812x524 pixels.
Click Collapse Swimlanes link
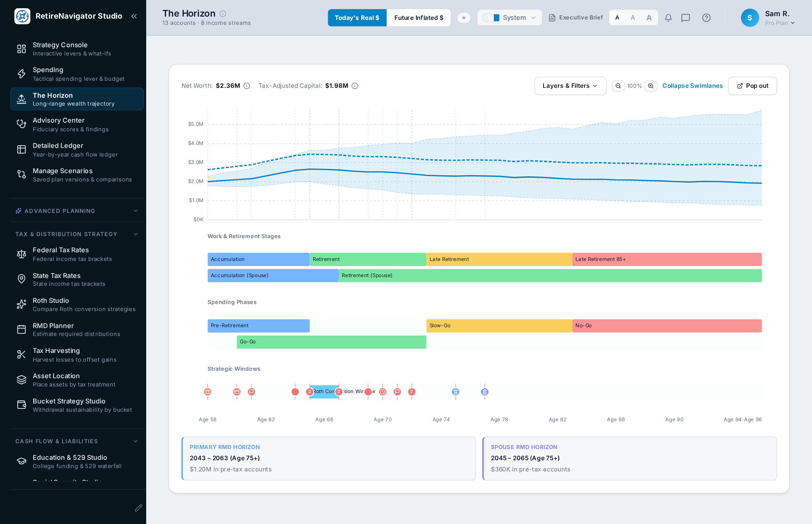(x=692, y=86)
